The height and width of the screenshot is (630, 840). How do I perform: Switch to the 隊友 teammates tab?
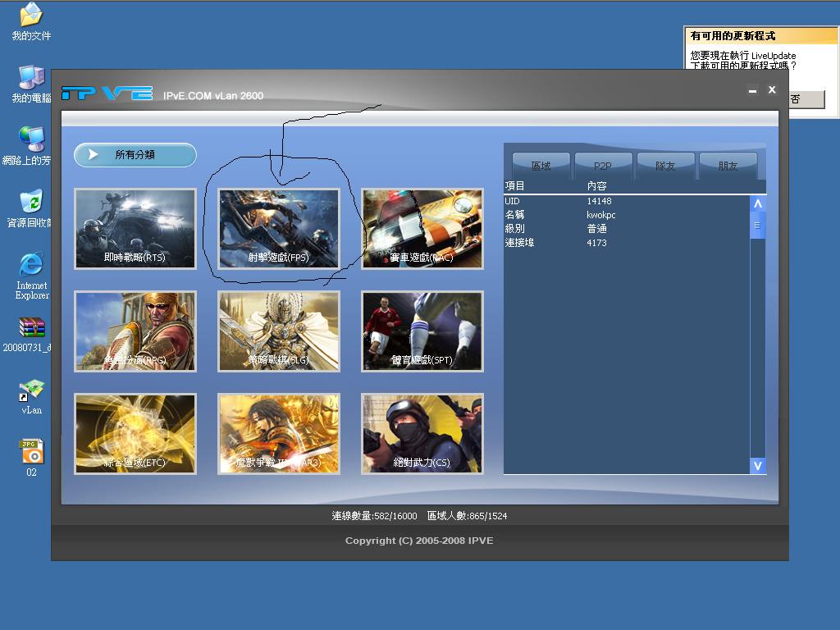click(665, 166)
